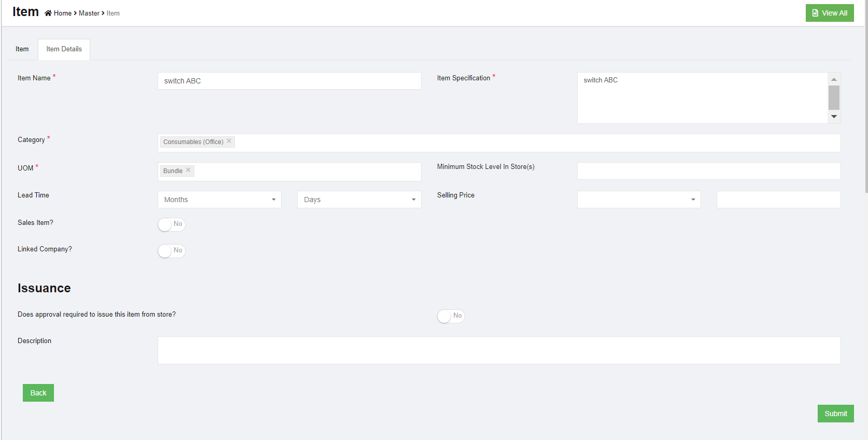
Task: Click the Description text field
Action: tap(499, 350)
